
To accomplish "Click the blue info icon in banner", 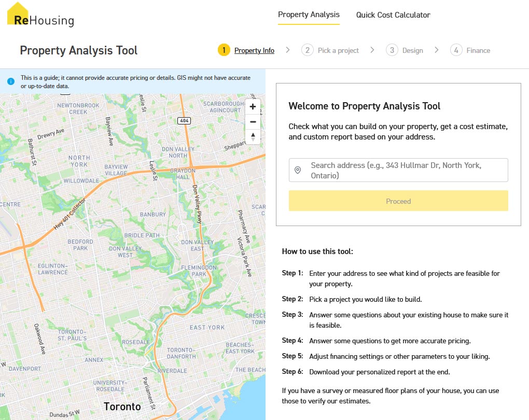I will [x=11, y=81].
